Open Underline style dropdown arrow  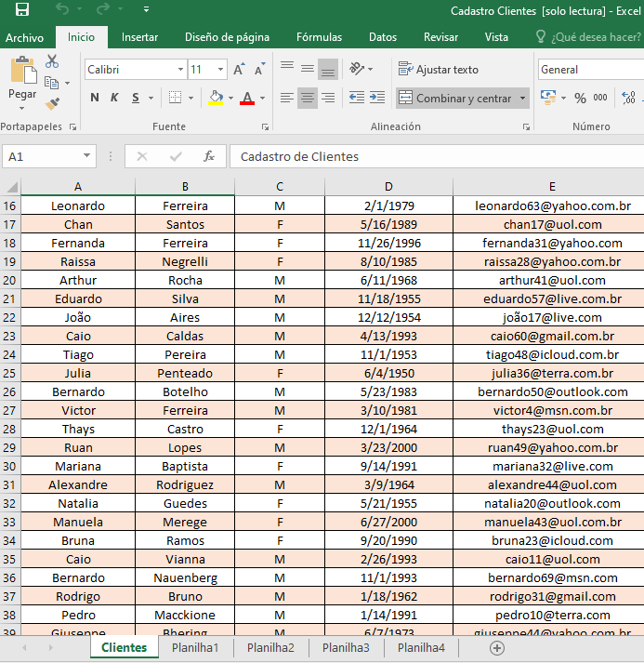coord(151,98)
